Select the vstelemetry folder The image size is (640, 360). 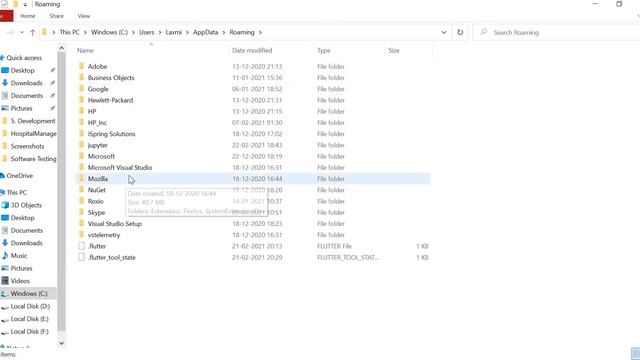(x=104, y=235)
